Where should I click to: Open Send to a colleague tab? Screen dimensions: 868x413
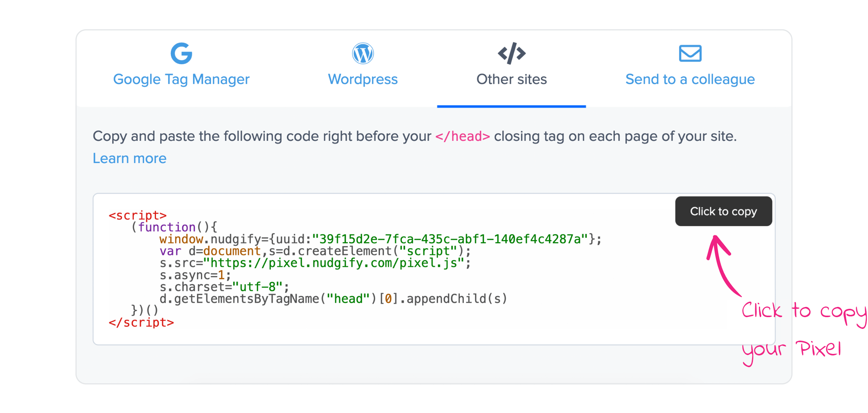click(x=690, y=79)
